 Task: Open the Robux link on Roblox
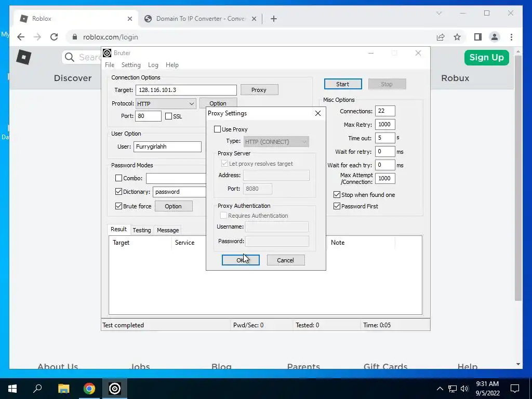tap(455, 78)
